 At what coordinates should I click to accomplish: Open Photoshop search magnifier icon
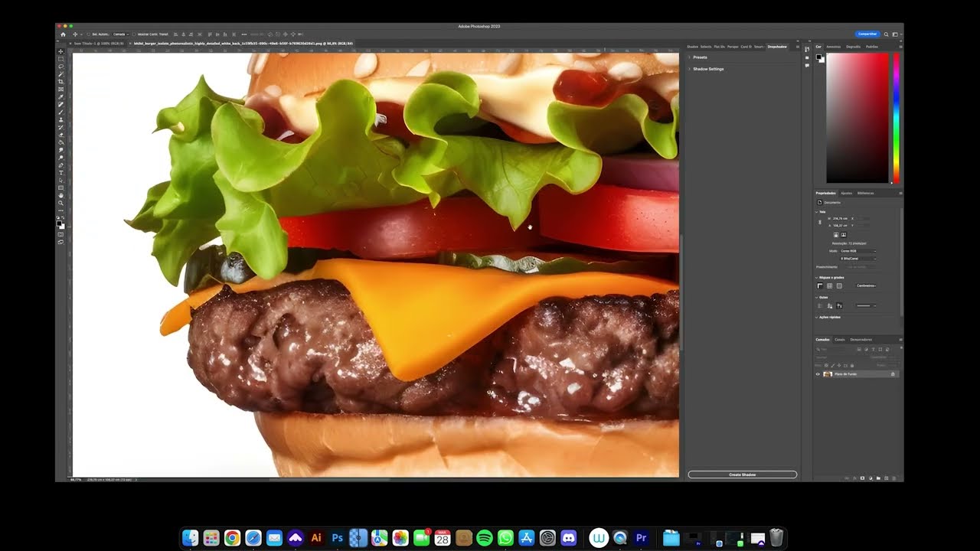point(887,34)
